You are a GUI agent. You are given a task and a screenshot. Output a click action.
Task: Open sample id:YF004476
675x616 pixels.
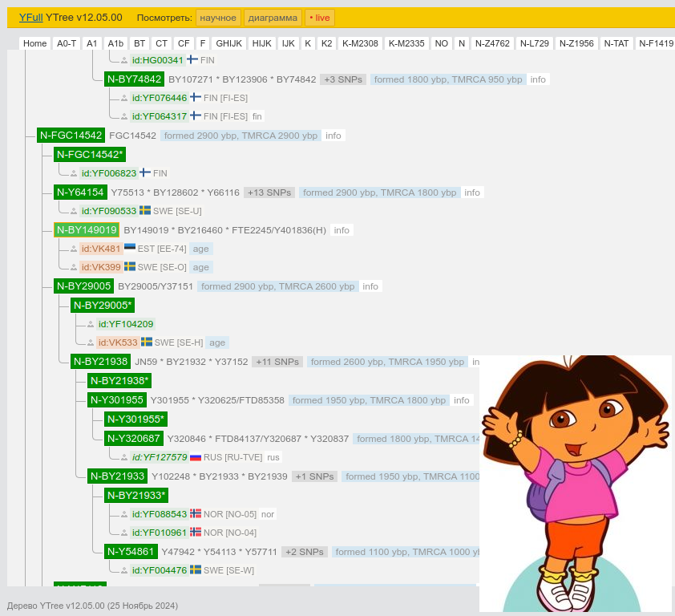click(x=160, y=570)
